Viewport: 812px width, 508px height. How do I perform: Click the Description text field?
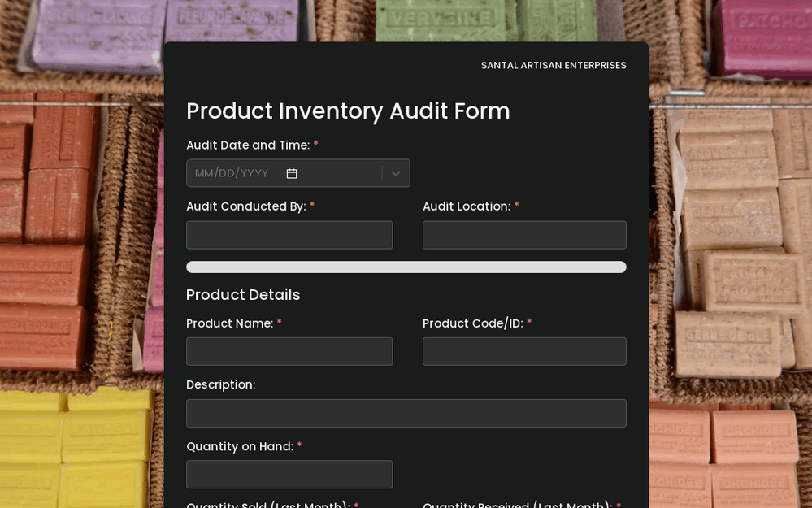pos(406,413)
